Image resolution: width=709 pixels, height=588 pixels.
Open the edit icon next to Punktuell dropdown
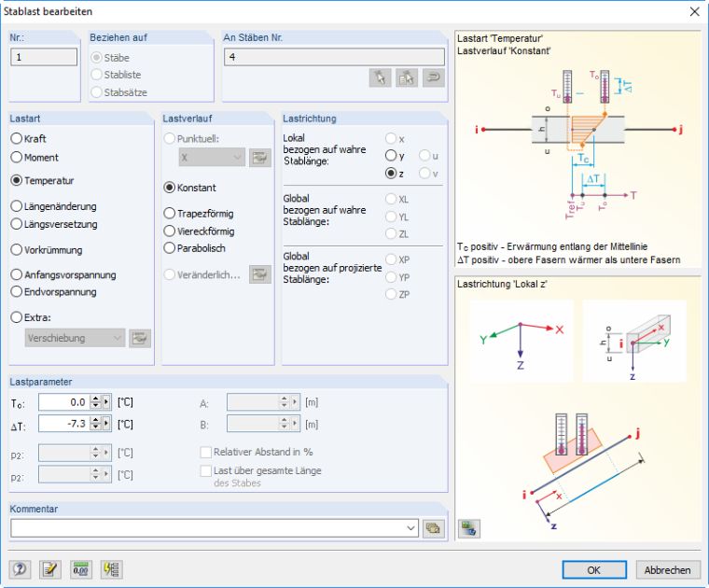click(260, 158)
